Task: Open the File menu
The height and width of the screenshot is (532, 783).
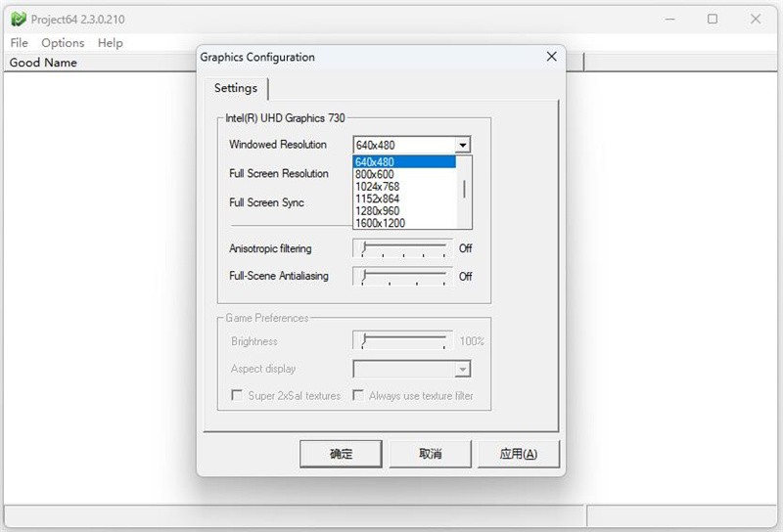Action: (x=19, y=43)
